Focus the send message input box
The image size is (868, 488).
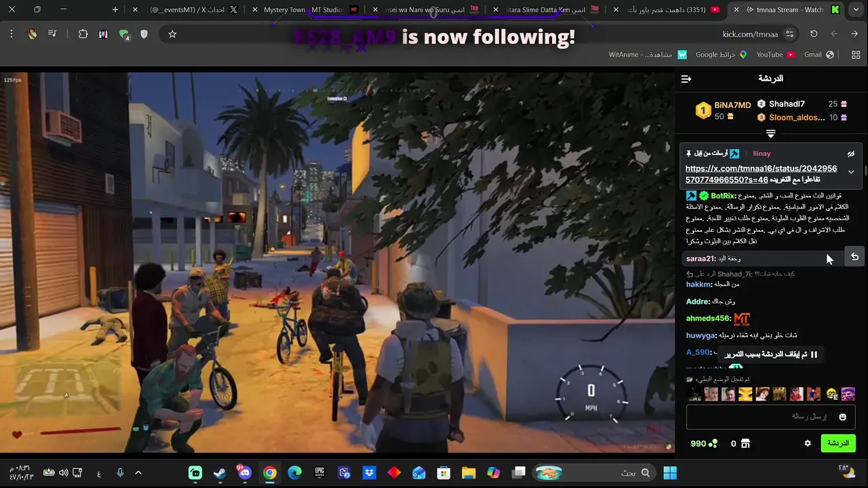771,417
